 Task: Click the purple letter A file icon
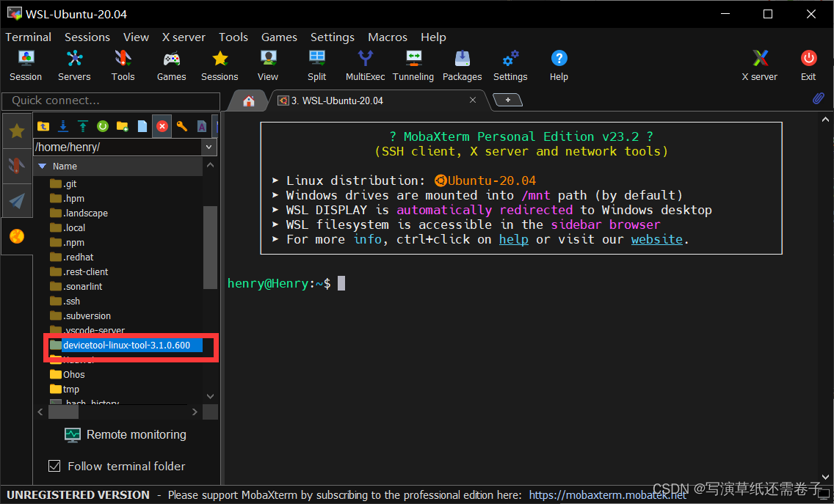202,126
